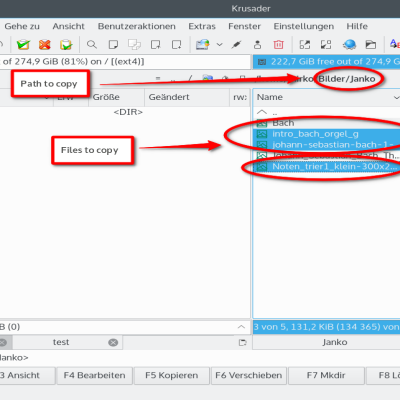Click the blue A rename icon

[x=395, y=44]
